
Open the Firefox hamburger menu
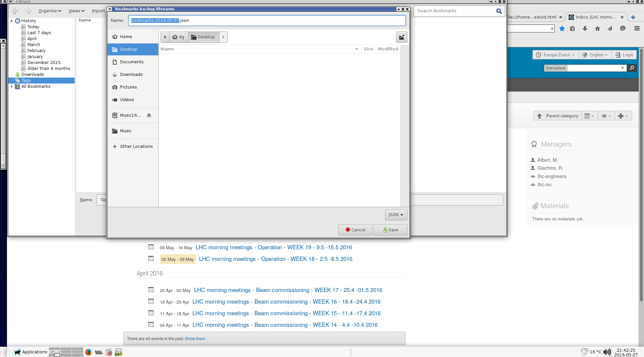click(637, 29)
